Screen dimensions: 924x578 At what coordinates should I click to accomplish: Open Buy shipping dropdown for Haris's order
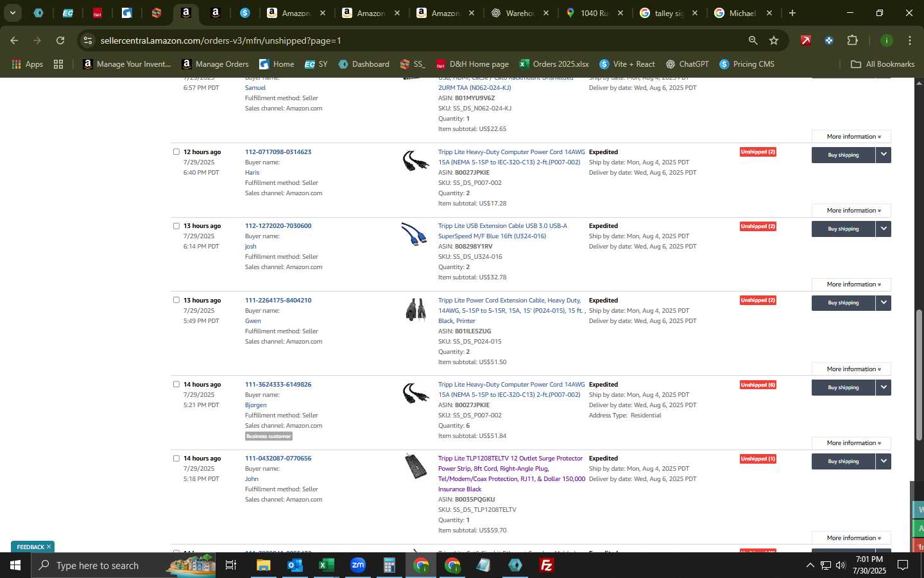[x=884, y=155]
